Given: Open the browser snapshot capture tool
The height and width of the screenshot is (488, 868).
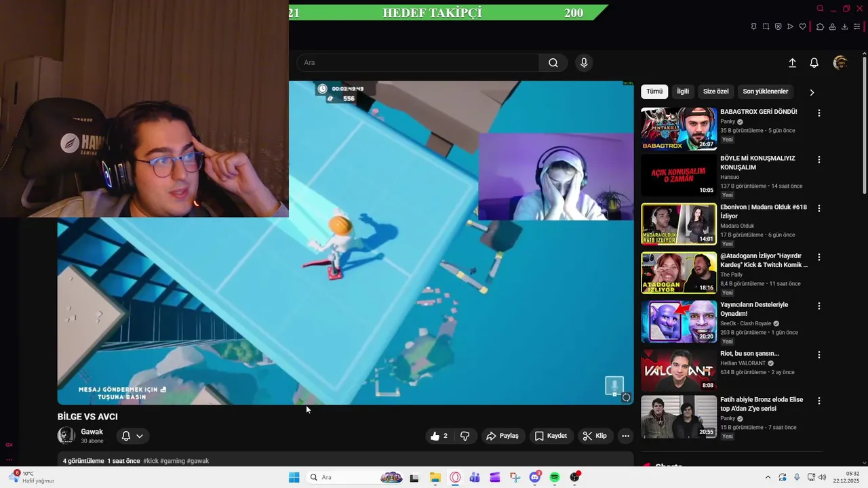Looking at the screenshot, I should click(x=766, y=27).
